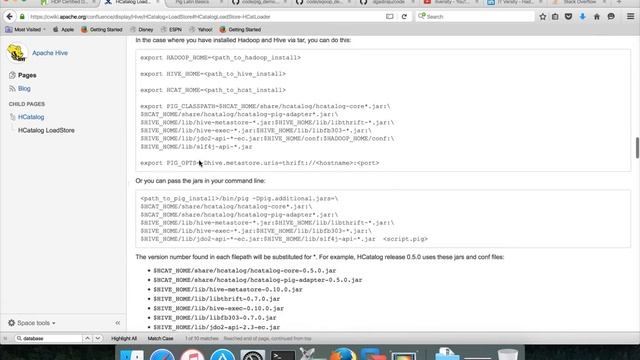Collapse the sidebar with the double-chevron icon
Viewport: 640px width, 360px height.
tap(118, 323)
